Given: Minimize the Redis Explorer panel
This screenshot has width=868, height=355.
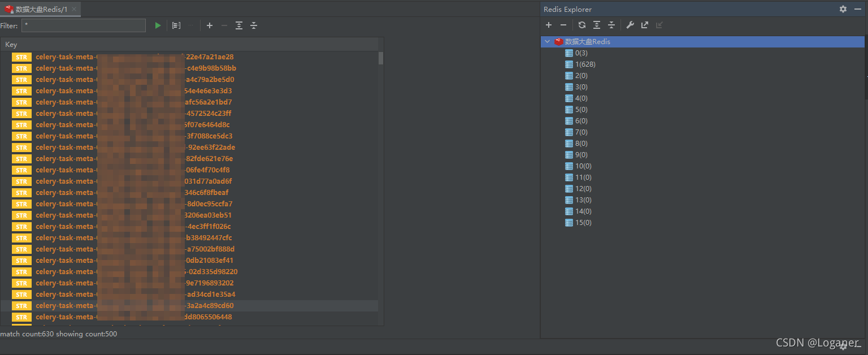Looking at the screenshot, I should 858,9.
